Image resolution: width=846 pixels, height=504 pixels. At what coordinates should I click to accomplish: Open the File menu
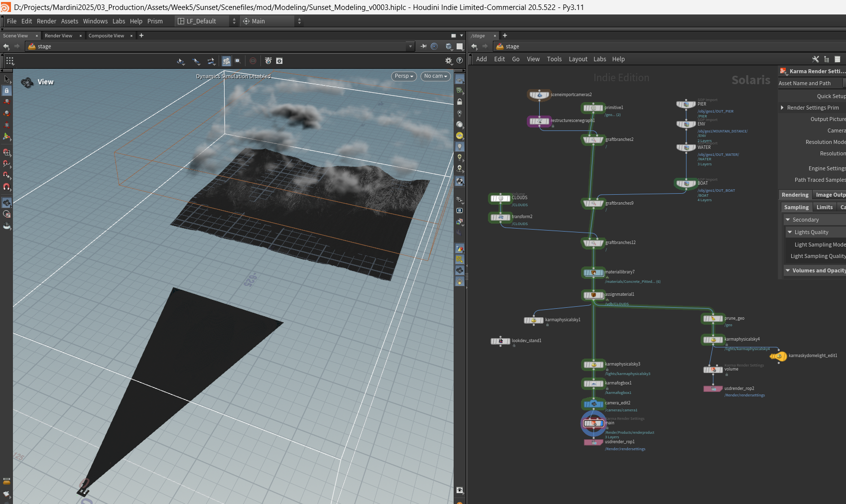(11, 21)
